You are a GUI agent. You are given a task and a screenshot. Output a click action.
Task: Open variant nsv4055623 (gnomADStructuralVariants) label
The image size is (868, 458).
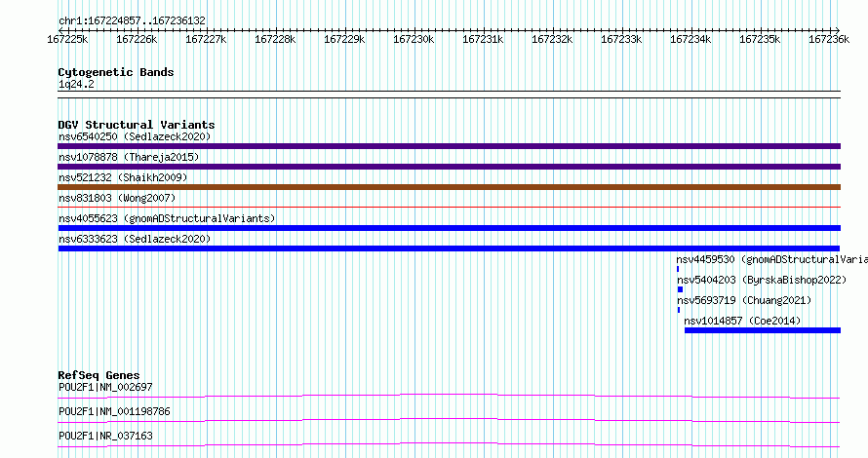coord(167,218)
